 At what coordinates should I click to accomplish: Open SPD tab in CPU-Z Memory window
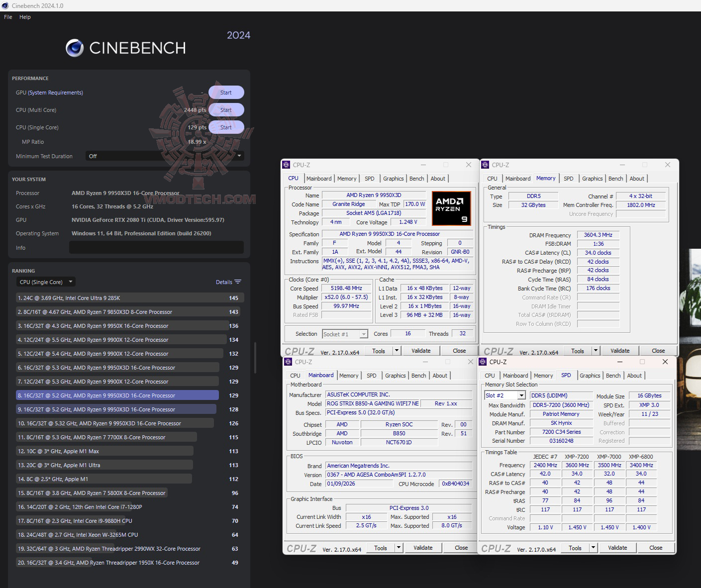[569, 179]
